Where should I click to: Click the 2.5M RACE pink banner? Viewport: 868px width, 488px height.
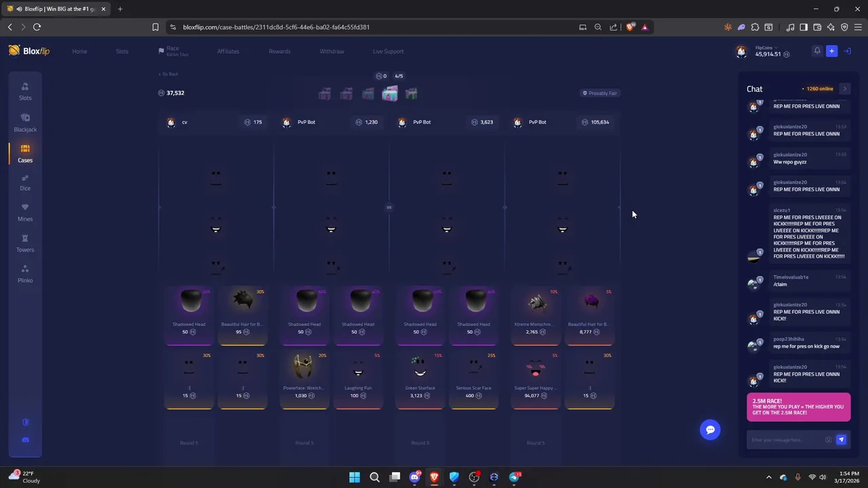click(798, 408)
